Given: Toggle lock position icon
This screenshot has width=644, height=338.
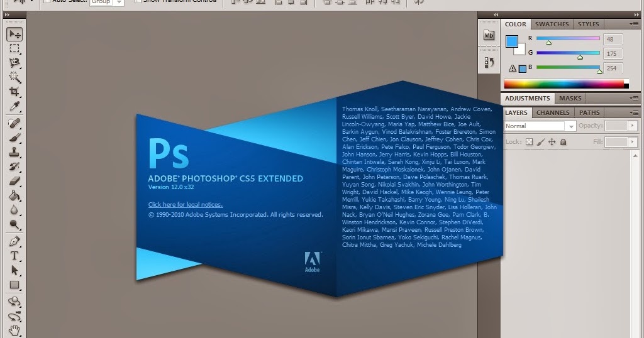Looking at the screenshot, I should 552,142.
